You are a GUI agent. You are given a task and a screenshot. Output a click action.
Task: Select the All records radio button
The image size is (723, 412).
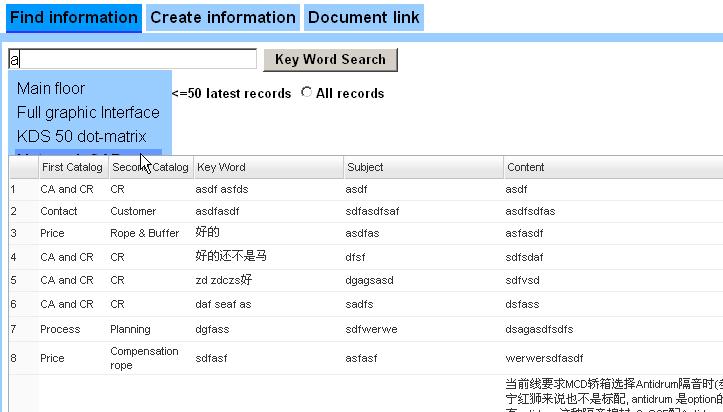pyautogui.click(x=306, y=93)
